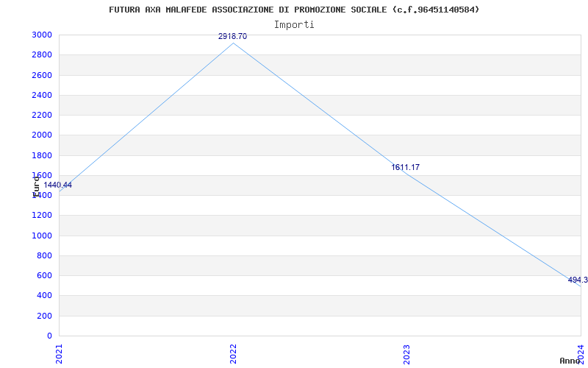
Task: Click the 2800 y-axis value
Action: click(x=42, y=55)
